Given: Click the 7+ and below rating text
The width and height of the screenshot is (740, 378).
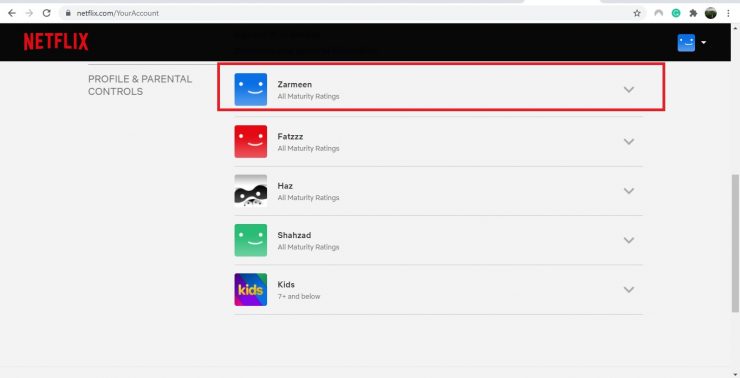Looking at the screenshot, I should pyautogui.click(x=299, y=296).
